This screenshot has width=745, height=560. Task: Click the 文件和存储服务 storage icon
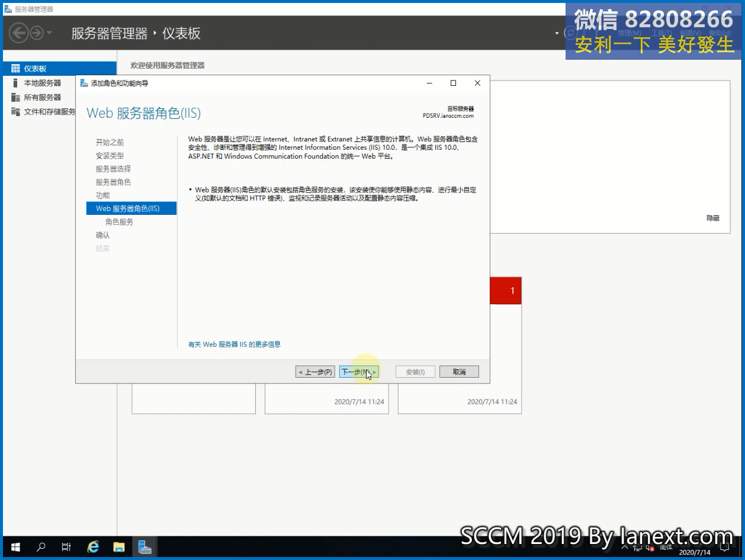[15, 111]
